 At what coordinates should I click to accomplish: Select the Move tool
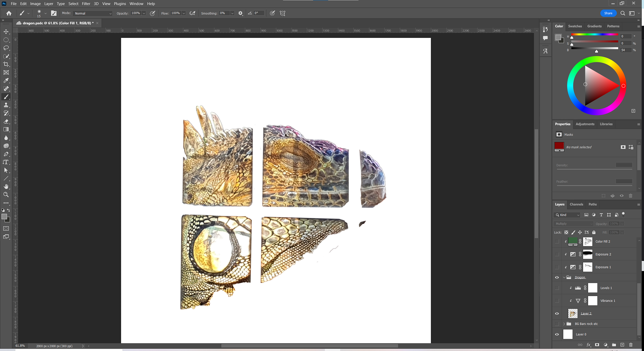(x=6, y=32)
